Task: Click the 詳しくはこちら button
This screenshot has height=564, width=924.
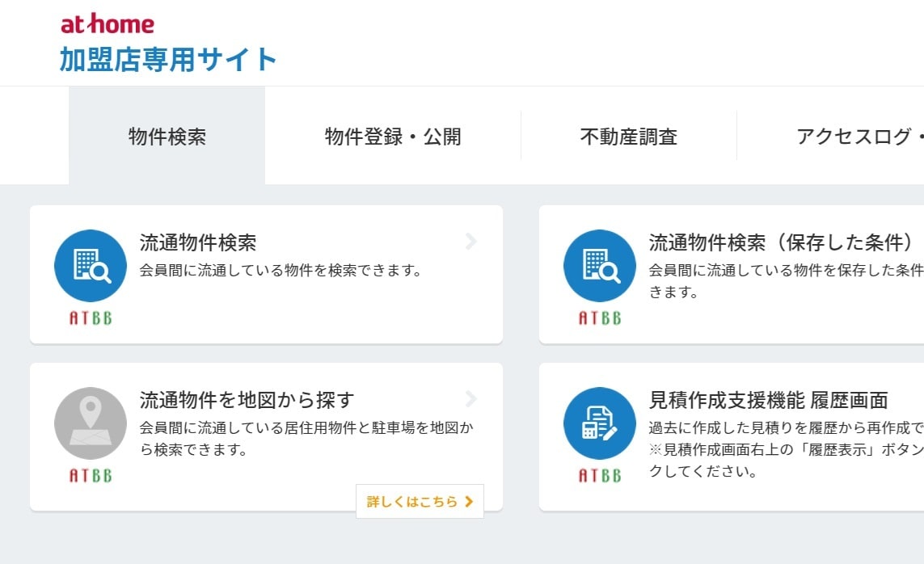Action: coord(420,502)
